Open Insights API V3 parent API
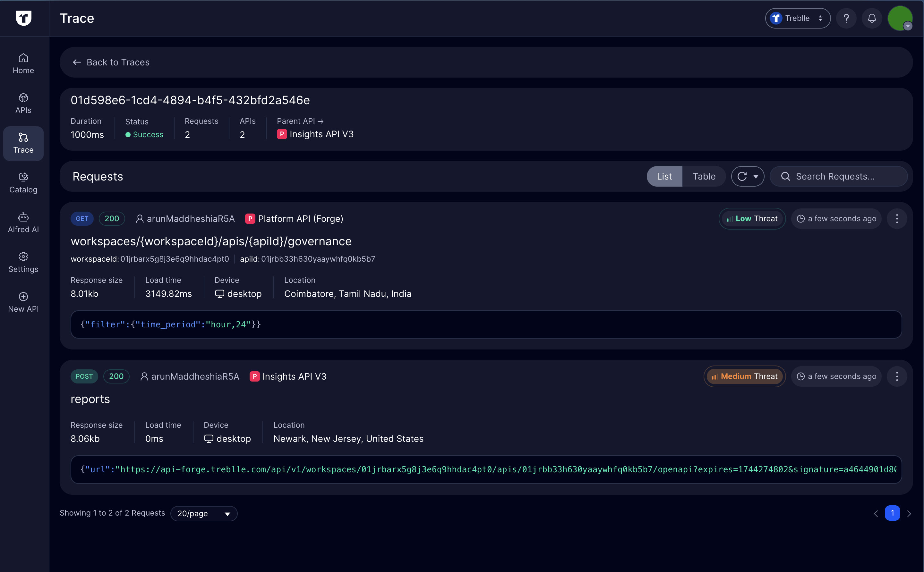924x572 pixels. coord(315,134)
